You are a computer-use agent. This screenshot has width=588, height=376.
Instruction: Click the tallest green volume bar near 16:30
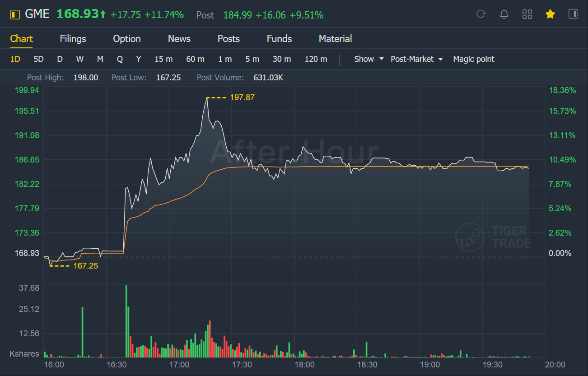tap(126, 321)
